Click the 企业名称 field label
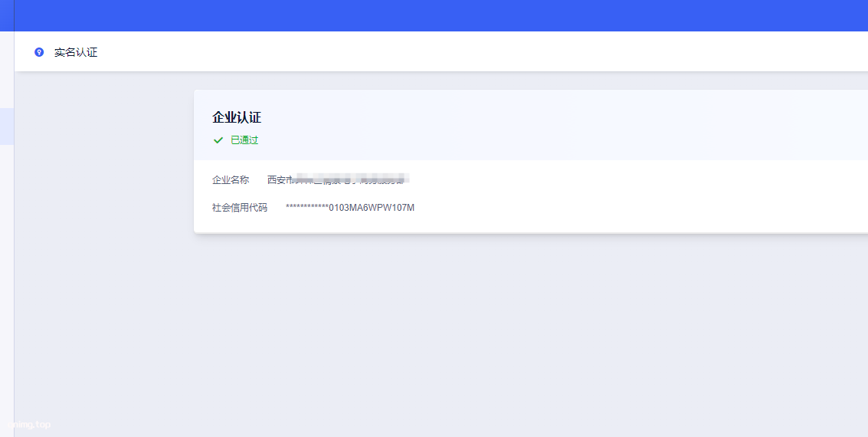The height and width of the screenshot is (437, 868). 231,180
